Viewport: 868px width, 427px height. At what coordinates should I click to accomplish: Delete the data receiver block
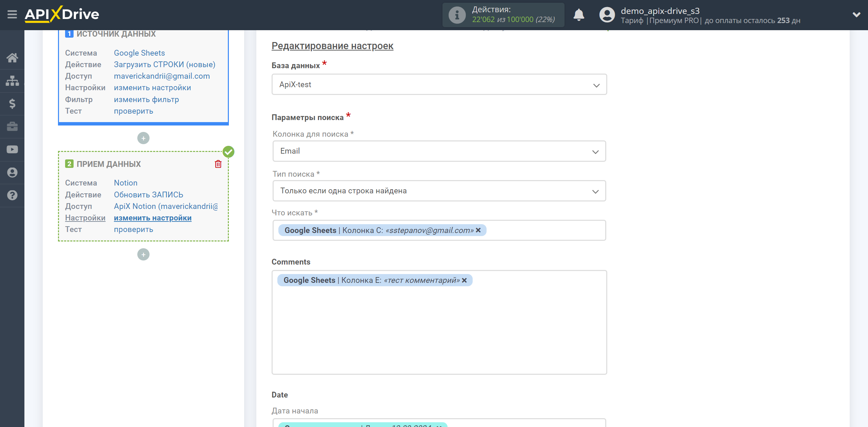point(218,164)
